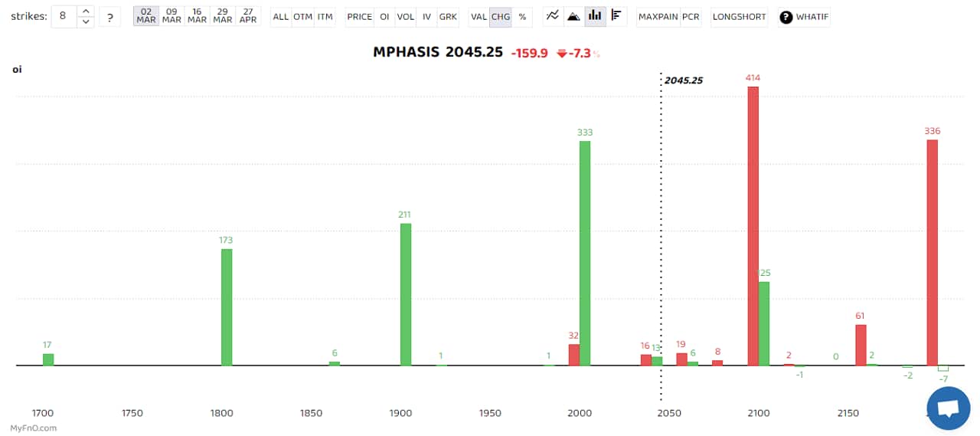980x436 pixels.
Task: Click the red 414 bar at 2100
Action: pyautogui.click(x=753, y=226)
